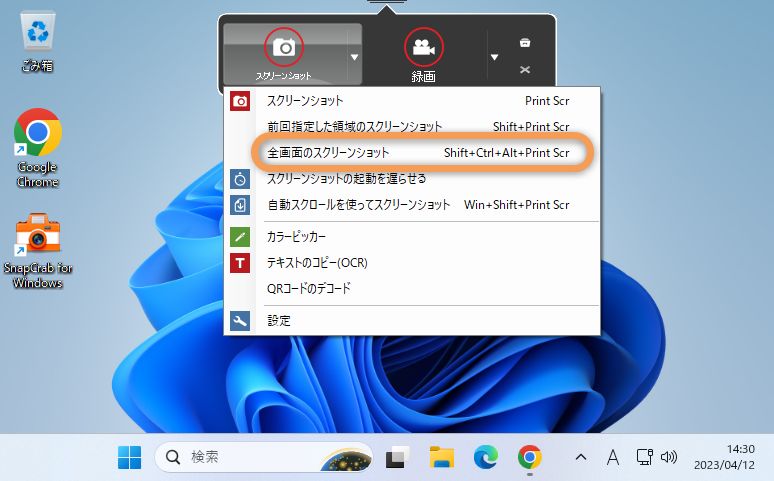Click the SnapCrab screenshot camera button
The image size is (774, 481).
point(284,54)
